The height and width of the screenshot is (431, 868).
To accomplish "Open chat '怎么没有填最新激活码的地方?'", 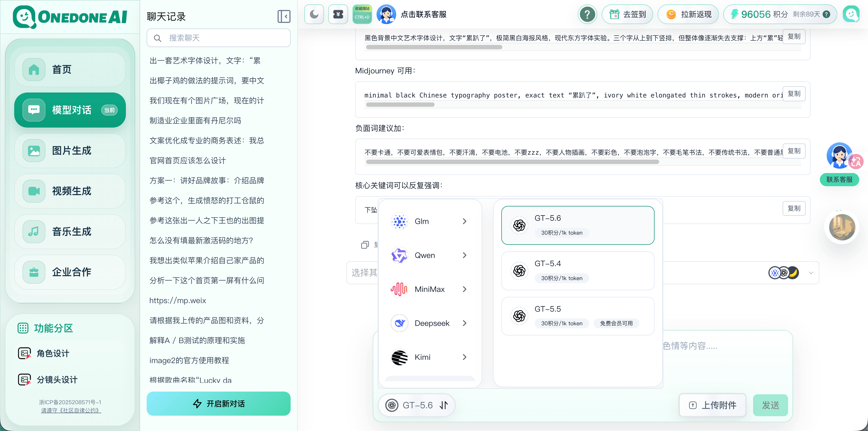I will tap(201, 240).
